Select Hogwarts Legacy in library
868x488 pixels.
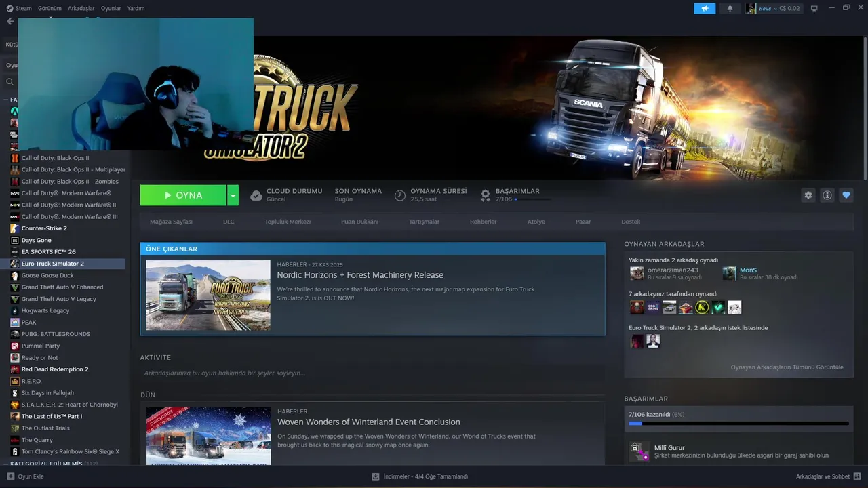pos(45,310)
